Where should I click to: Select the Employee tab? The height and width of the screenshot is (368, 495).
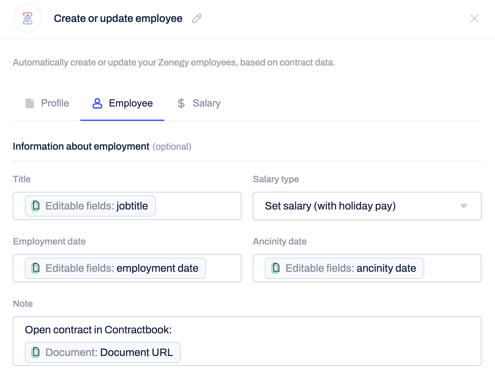(x=122, y=103)
